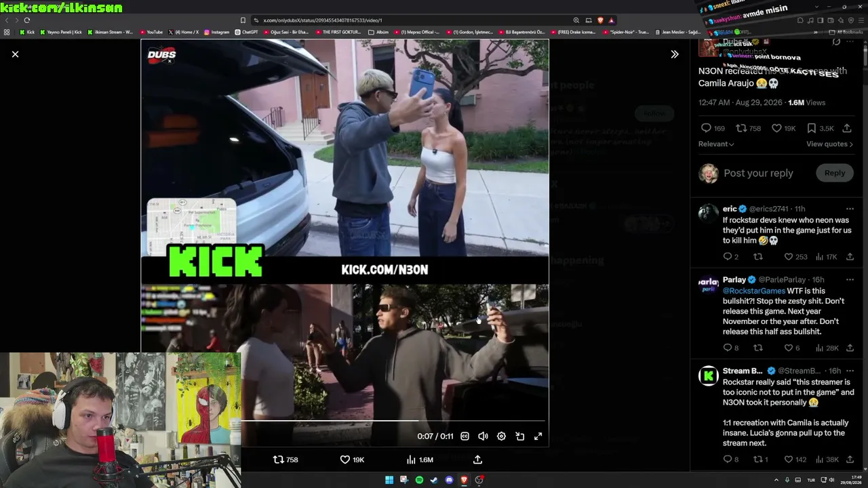Repost the main post showing 758 in side panel
The height and width of the screenshot is (488, 868).
pos(749,128)
